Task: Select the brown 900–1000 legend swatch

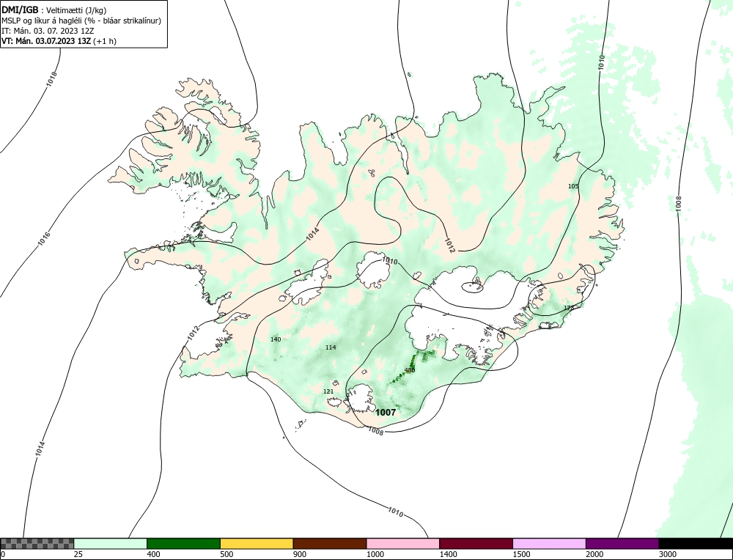Action: click(x=330, y=544)
